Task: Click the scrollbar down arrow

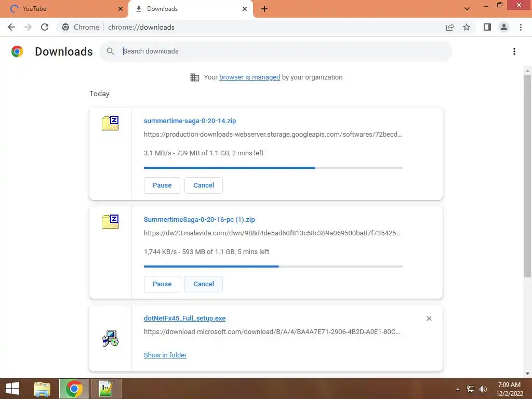Action: point(527,374)
